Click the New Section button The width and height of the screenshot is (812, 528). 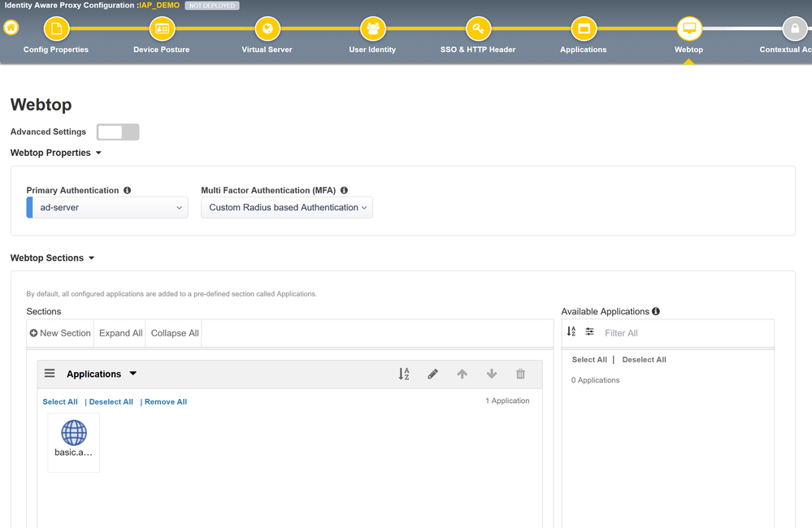(60, 333)
